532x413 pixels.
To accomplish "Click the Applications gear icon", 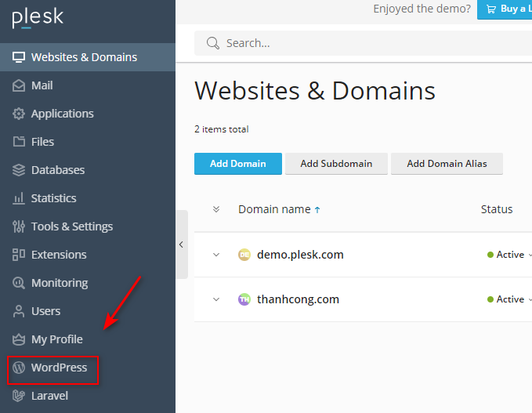I will [19, 114].
